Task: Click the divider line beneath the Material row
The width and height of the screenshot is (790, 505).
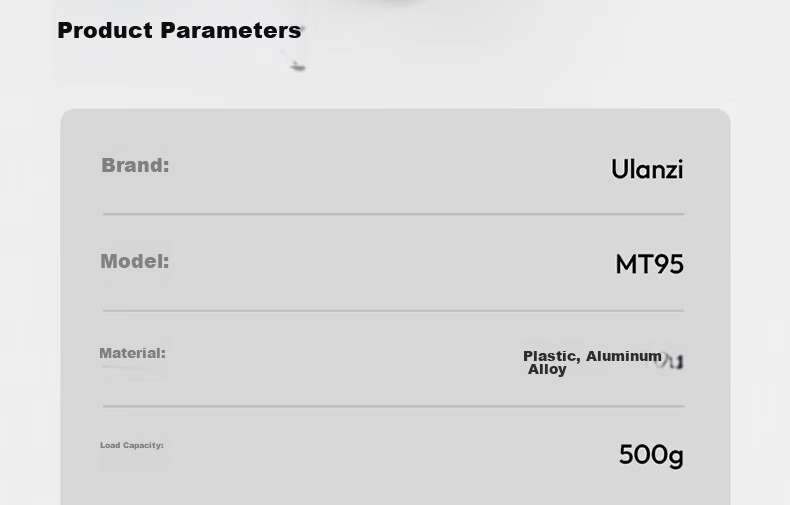Action: coord(393,406)
